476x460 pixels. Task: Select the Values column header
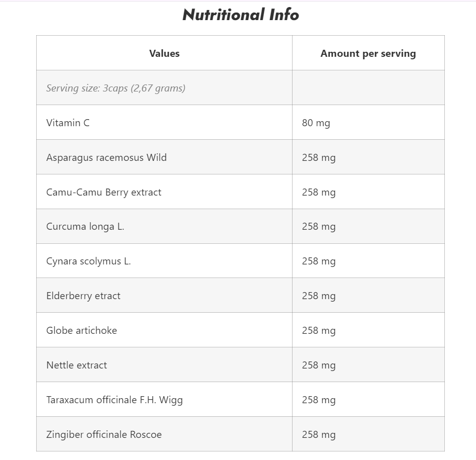click(x=164, y=53)
